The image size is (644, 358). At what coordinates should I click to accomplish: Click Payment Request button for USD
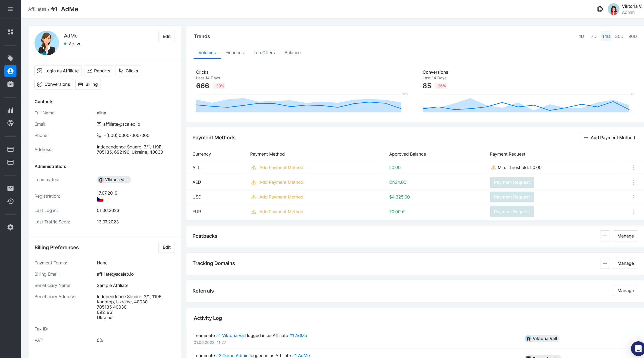coord(512,197)
